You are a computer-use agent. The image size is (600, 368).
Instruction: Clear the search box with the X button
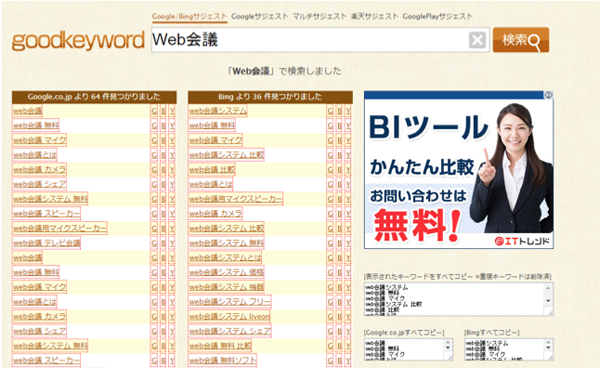point(477,40)
